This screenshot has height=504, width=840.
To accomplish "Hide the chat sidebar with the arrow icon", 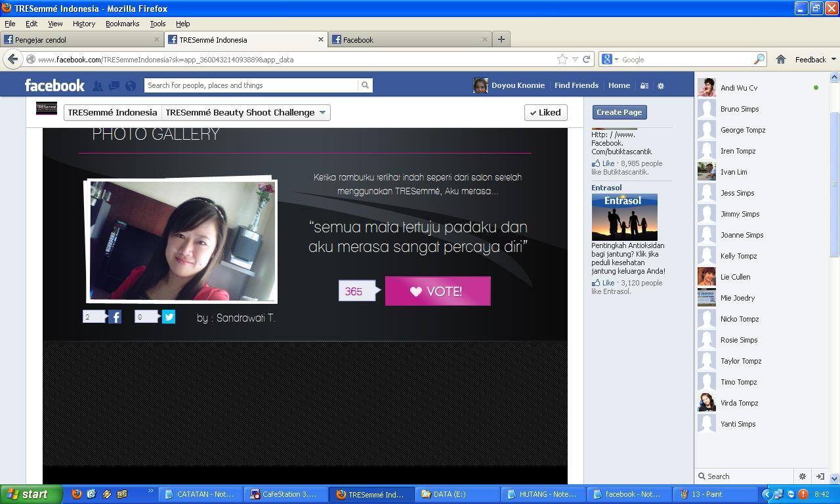I will [x=820, y=476].
